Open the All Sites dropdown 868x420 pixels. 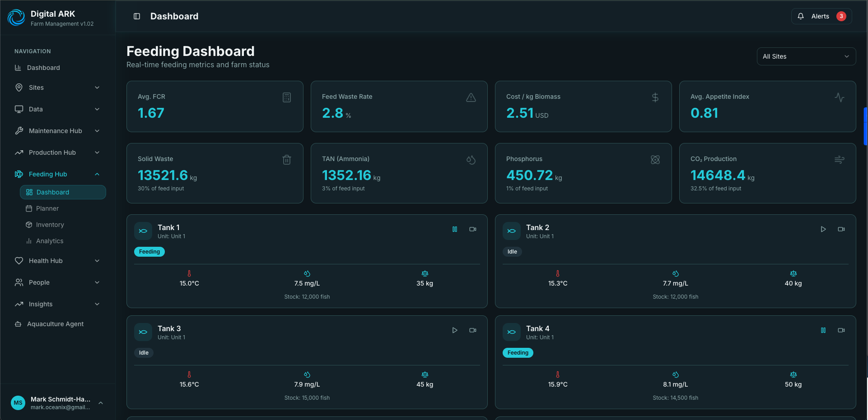click(x=806, y=56)
